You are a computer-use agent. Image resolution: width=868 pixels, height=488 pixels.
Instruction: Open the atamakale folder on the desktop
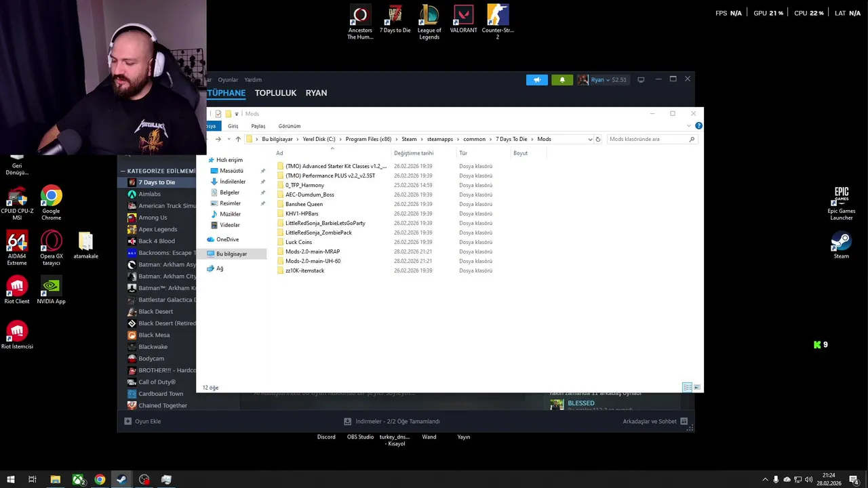point(85,245)
